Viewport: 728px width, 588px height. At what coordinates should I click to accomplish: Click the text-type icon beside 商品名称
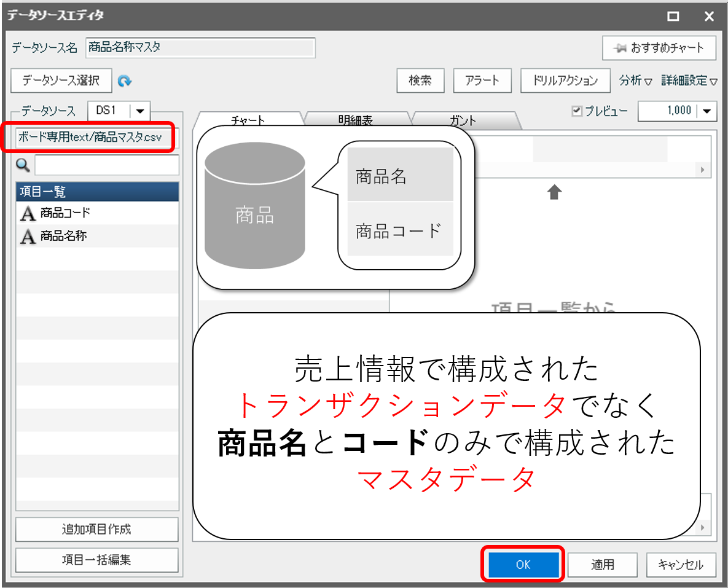tap(28, 237)
